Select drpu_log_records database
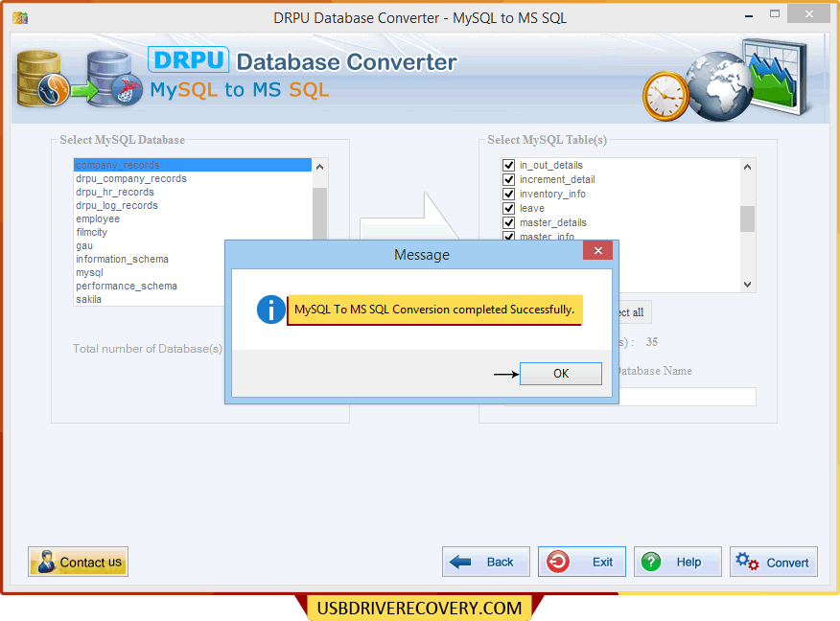This screenshot has width=840, height=621. [x=193, y=205]
